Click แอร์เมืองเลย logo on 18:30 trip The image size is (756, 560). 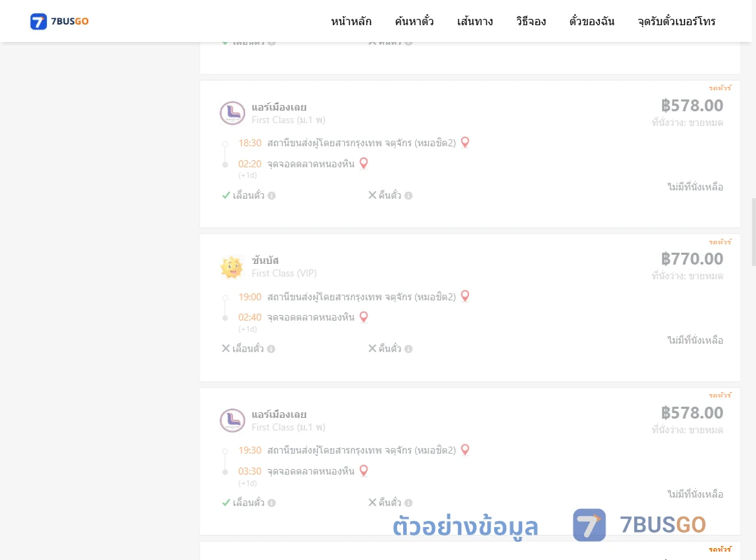[x=232, y=113]
